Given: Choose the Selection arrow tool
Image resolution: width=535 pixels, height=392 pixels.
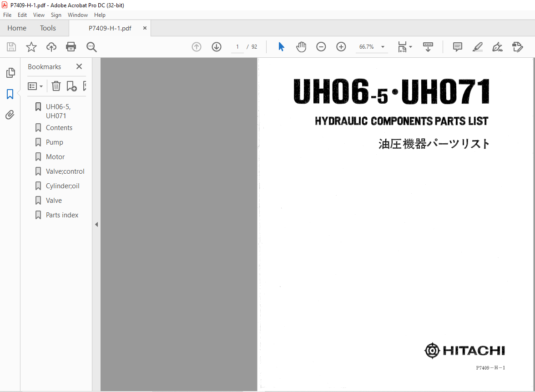Looking at the screenshot, I should [x=281, y=47].
